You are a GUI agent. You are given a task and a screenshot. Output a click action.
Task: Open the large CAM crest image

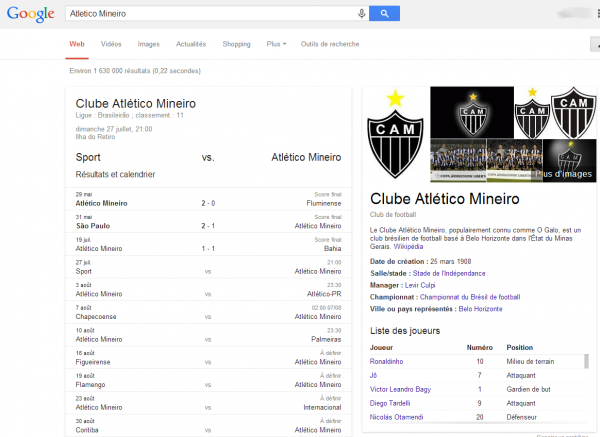[x=395, y=134]
